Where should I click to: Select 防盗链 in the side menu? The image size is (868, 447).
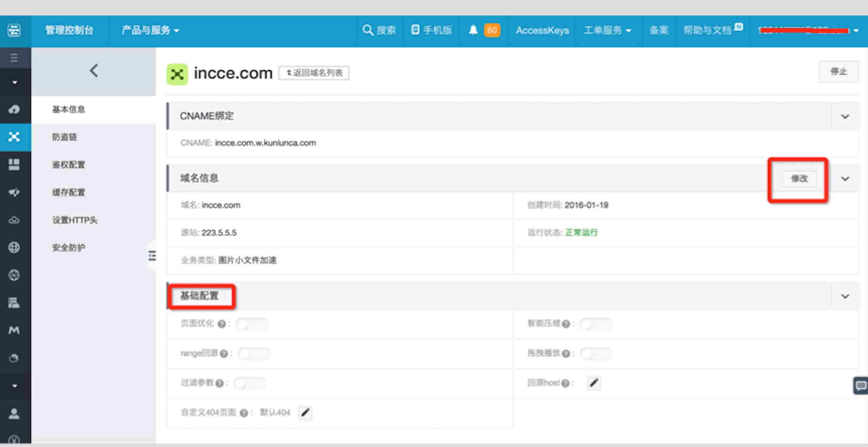pyautogui.click(x=65, y=137)
